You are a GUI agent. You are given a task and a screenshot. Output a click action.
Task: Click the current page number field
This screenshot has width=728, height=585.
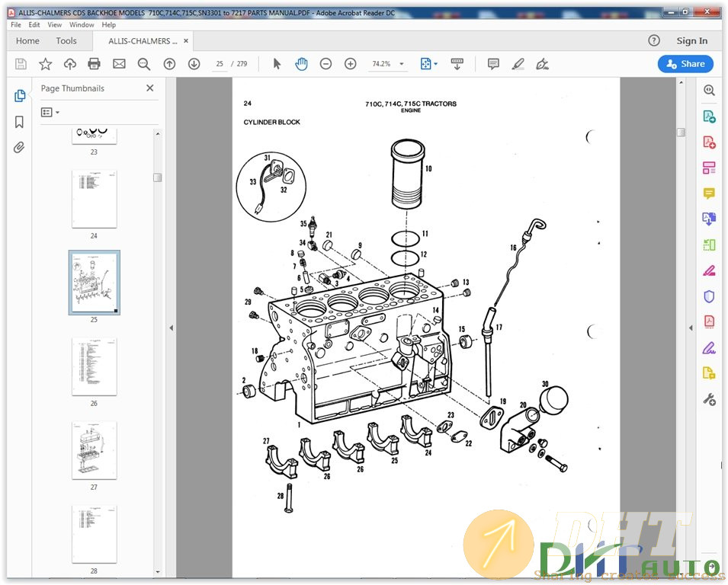pyautogui.click(x=220, y=64)
